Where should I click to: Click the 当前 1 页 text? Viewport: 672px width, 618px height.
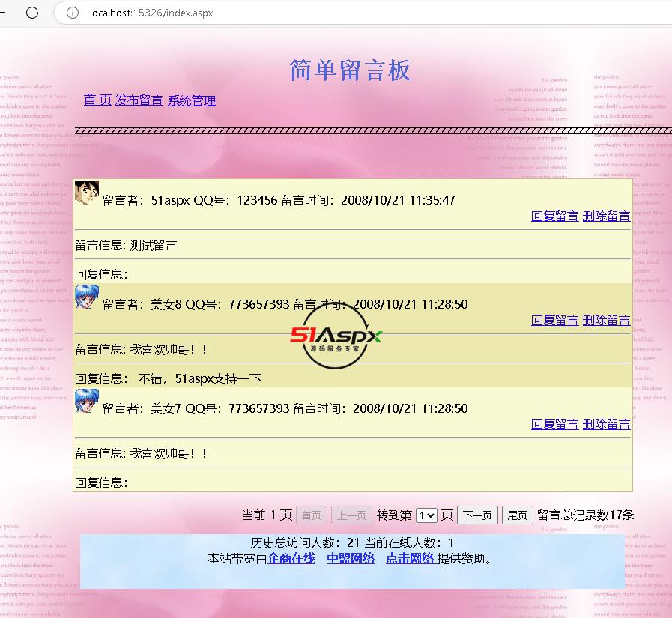click(267, 515)
